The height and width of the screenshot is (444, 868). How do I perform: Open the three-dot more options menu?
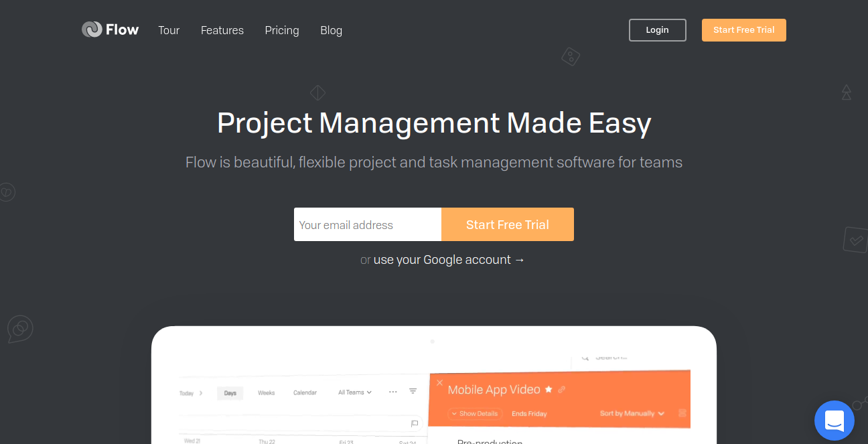pyautogui.click(x=392, y=392)
